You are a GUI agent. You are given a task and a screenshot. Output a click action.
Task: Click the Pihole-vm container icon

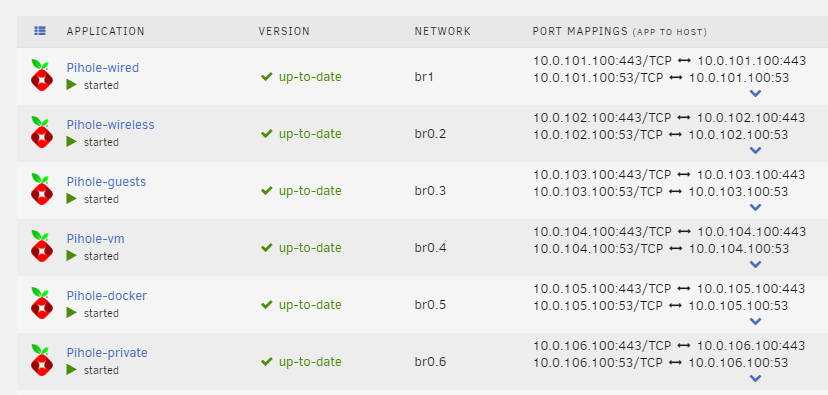click(x=42, y=246)
